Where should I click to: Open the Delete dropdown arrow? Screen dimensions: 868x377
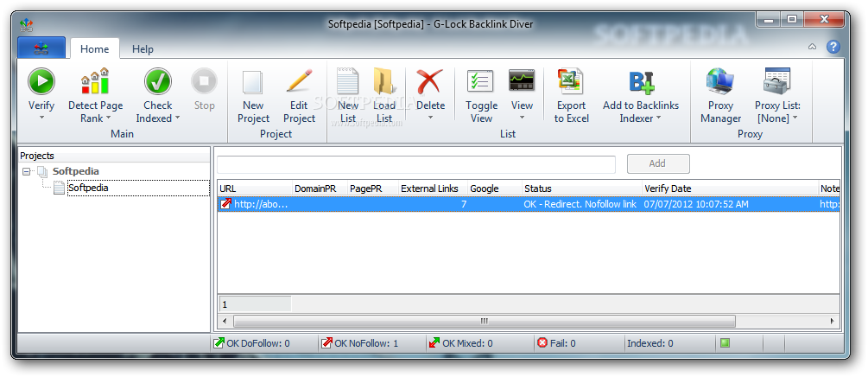[430, 118]
